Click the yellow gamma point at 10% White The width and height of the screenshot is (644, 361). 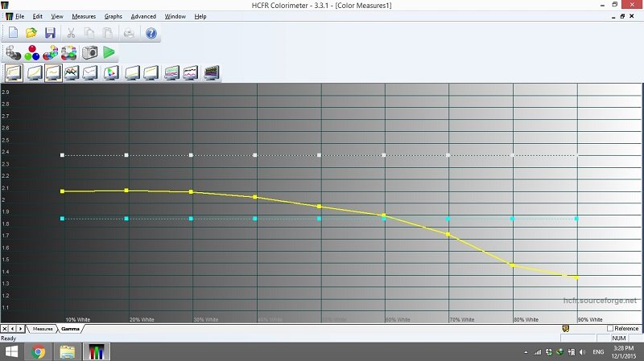(63, 191)
